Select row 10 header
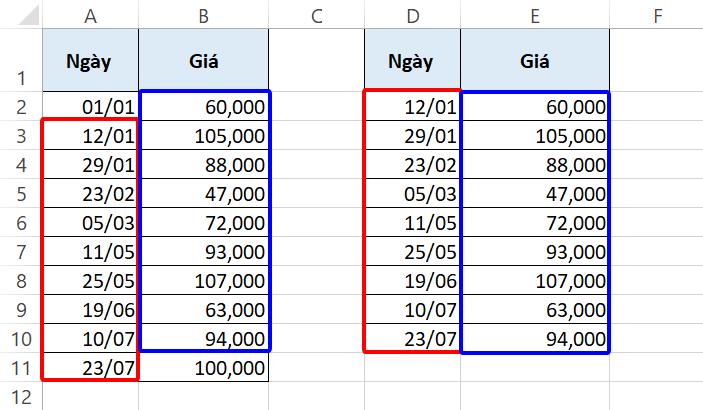703x410 pixels. (21, 338)
